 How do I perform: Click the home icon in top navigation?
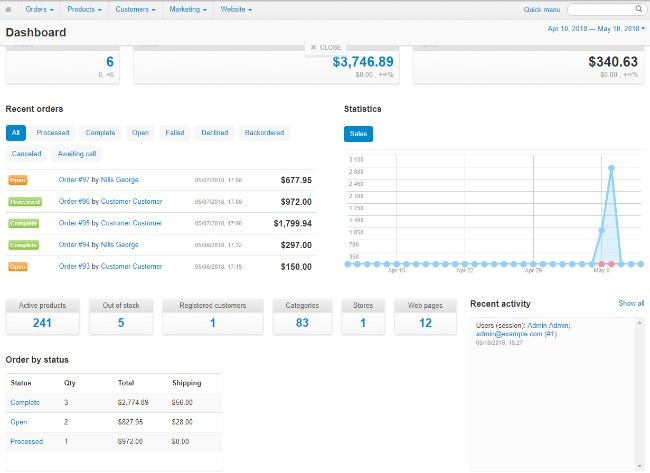click(x=9, y=9)
